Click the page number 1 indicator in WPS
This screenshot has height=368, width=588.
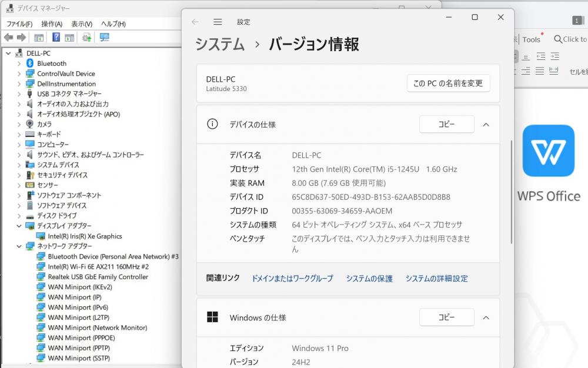click(577, 21)
